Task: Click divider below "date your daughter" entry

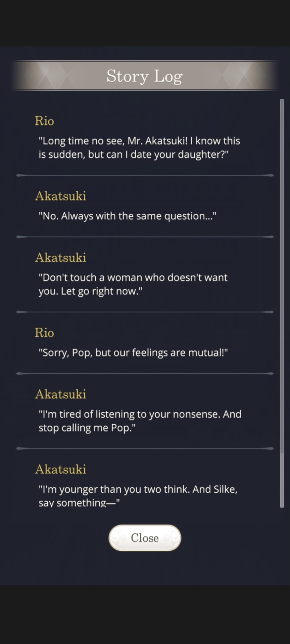Action: point(145,175)
